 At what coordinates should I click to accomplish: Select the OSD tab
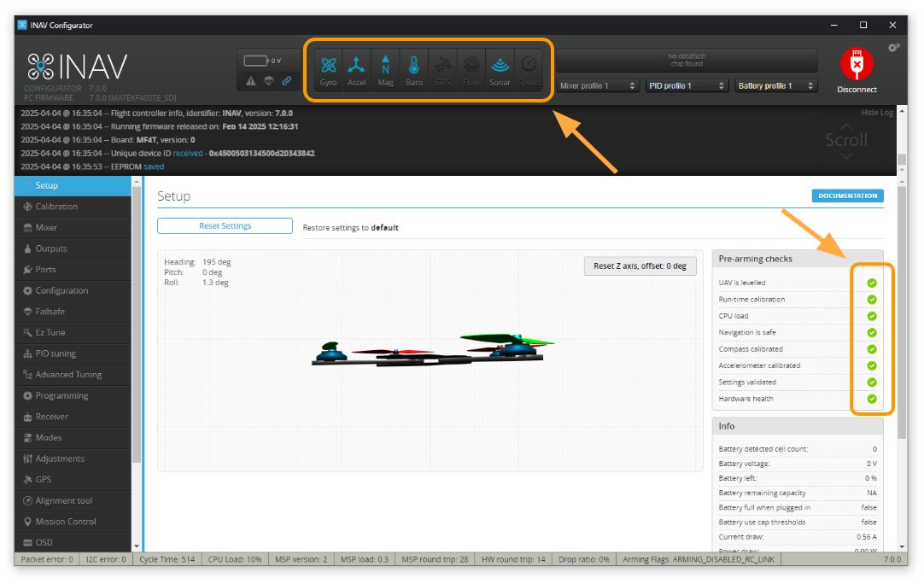click(73, 543)
